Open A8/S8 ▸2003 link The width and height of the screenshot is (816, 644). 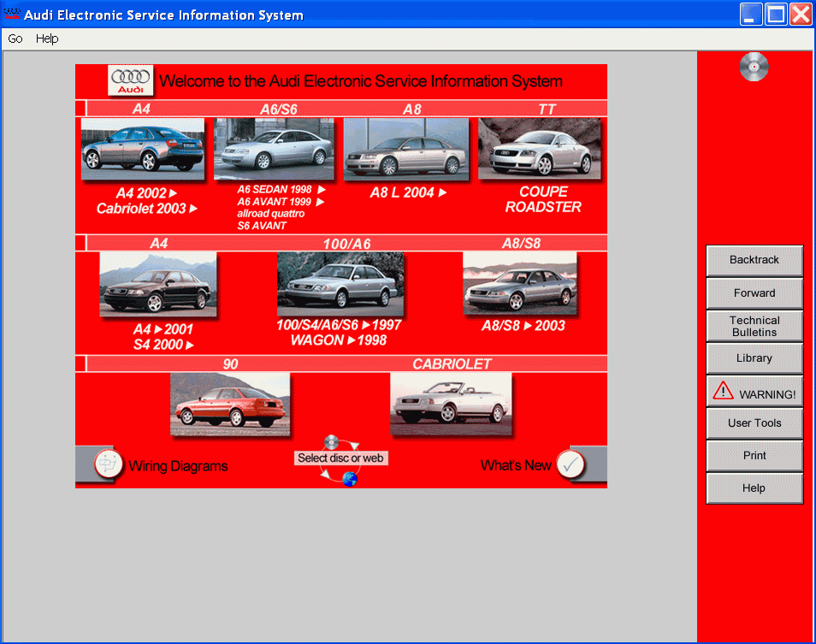(x=523, y=326)
